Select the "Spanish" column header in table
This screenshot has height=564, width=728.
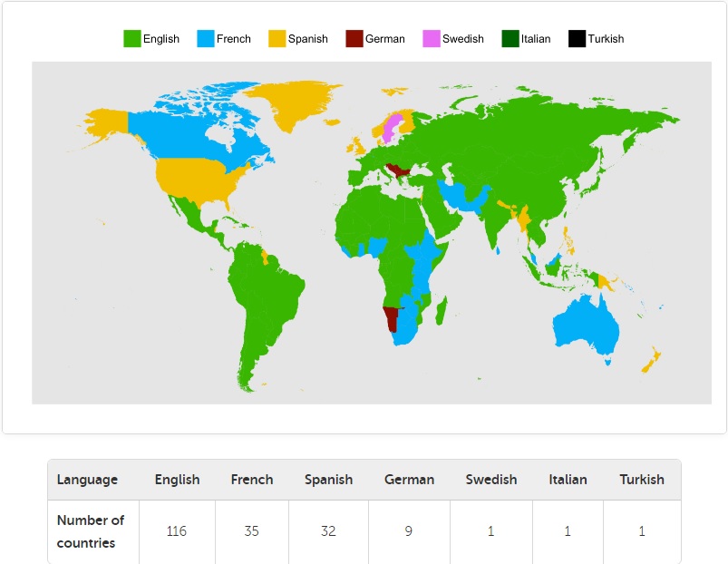pyautogui.click(x=329, y=480)
